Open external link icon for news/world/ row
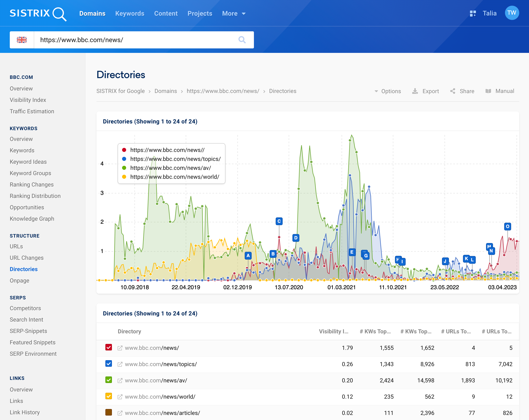This screenshot has width=529, height=420. click(120, 397)
